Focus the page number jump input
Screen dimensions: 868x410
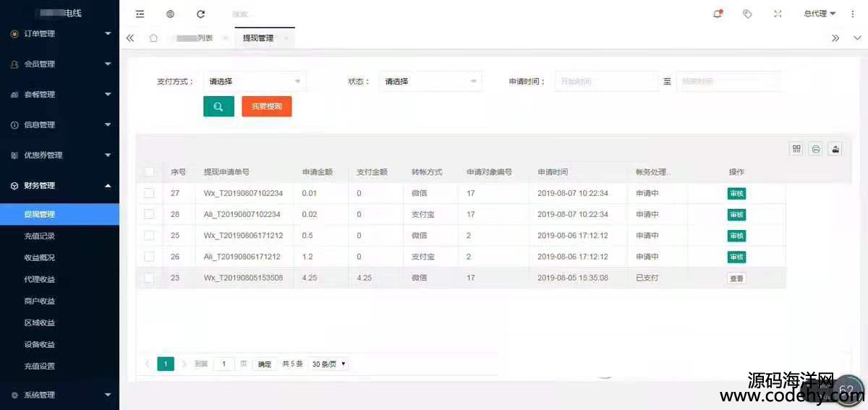[224, 364]
